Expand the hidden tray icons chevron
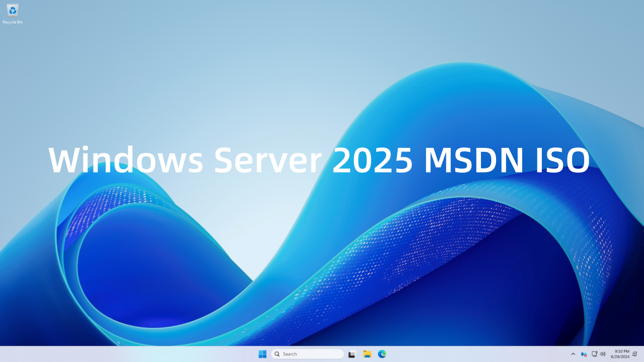644x362 pixels. coord(573,354)
